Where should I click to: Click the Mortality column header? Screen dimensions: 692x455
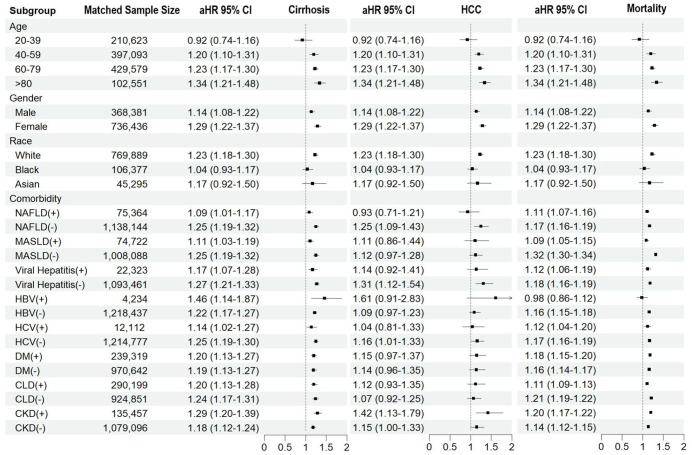tap(647, 8)
